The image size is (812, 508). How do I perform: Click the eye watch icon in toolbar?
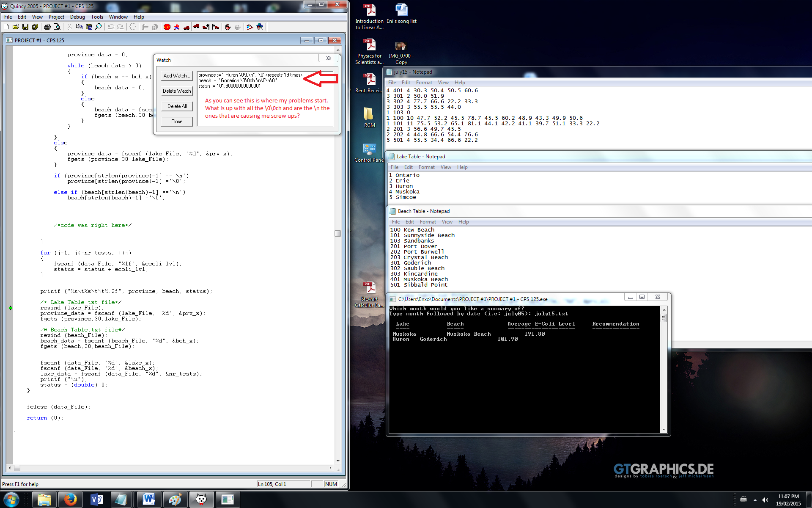pos(250,27)
